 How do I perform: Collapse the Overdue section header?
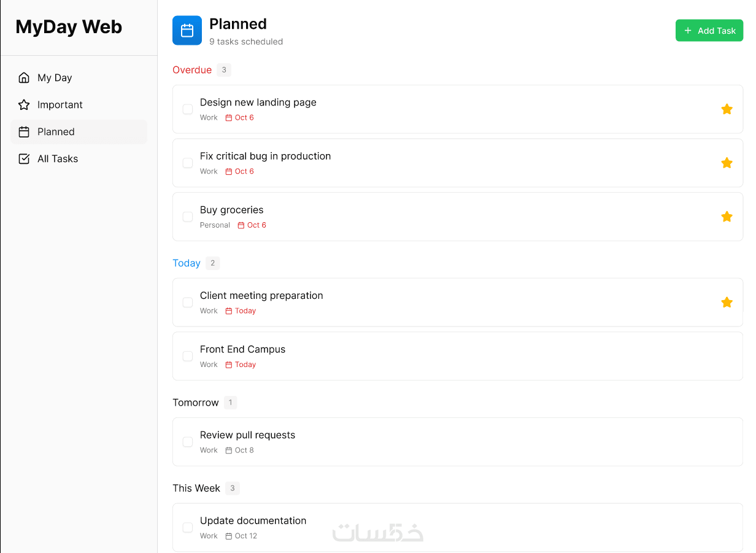click(x=192, y=70)
